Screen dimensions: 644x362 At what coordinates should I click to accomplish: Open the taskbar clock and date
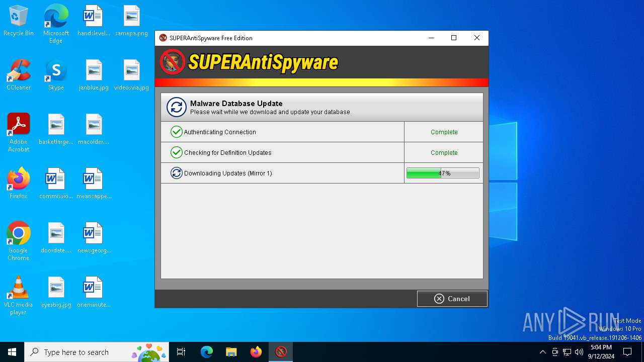pyautogui.click(x=601, y=352)
